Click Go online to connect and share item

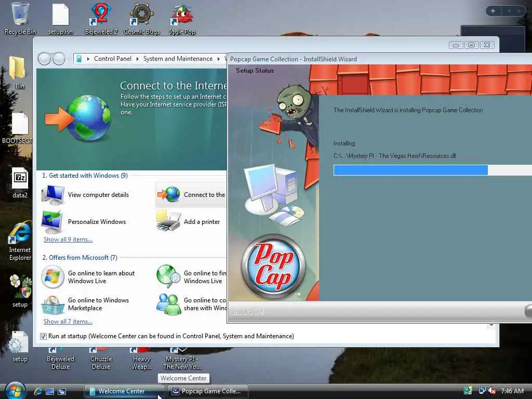(191, 304)
